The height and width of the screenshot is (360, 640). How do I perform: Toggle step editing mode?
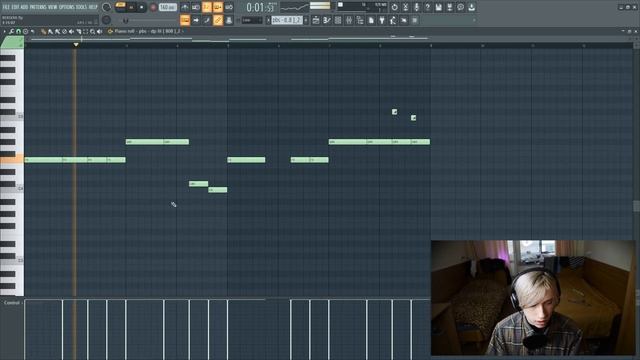tap(207, 20)
